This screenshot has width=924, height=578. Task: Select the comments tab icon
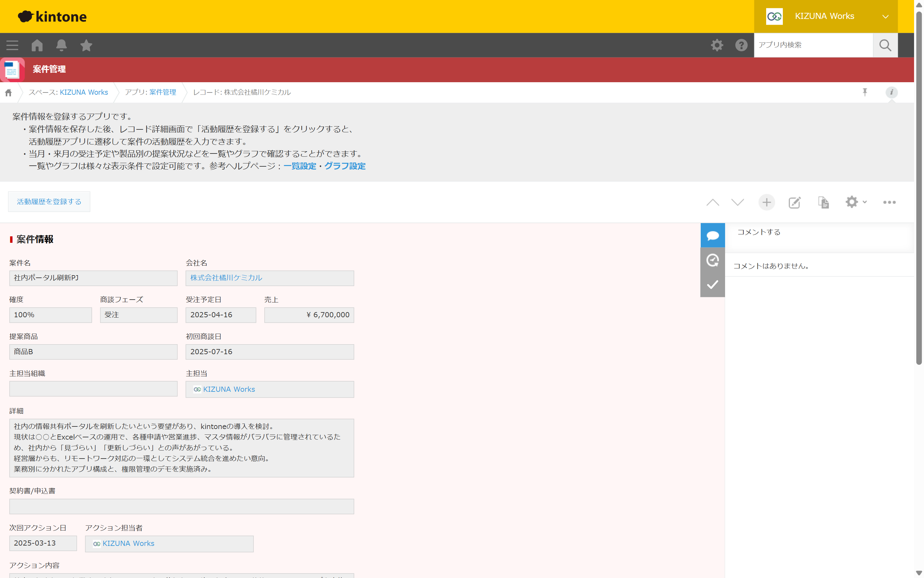(x=713, y=235)
